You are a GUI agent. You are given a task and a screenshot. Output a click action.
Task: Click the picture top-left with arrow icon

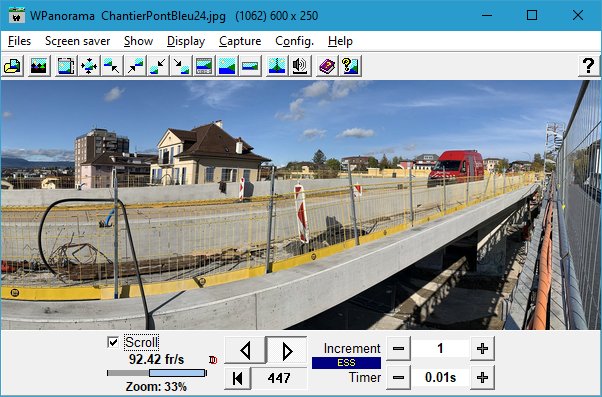(x=112, y=66)
